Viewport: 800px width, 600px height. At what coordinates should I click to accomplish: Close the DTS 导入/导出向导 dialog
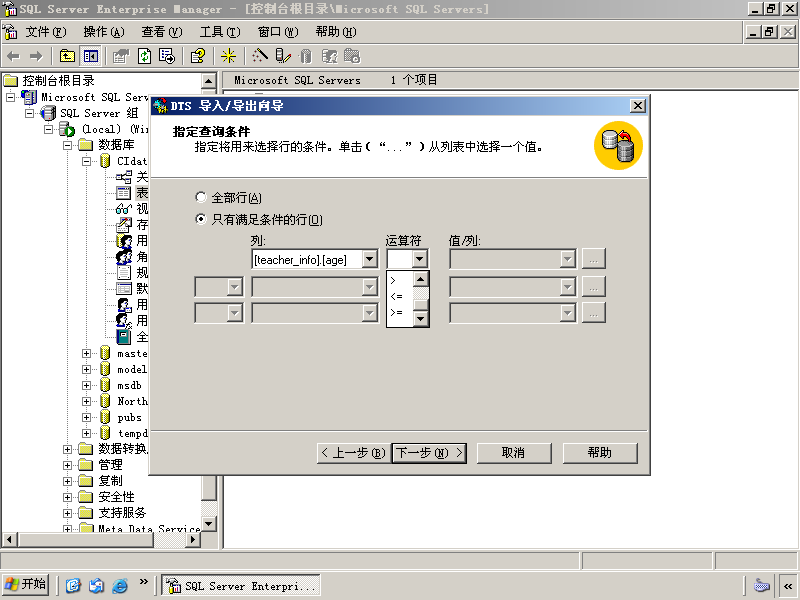[637, 106]
